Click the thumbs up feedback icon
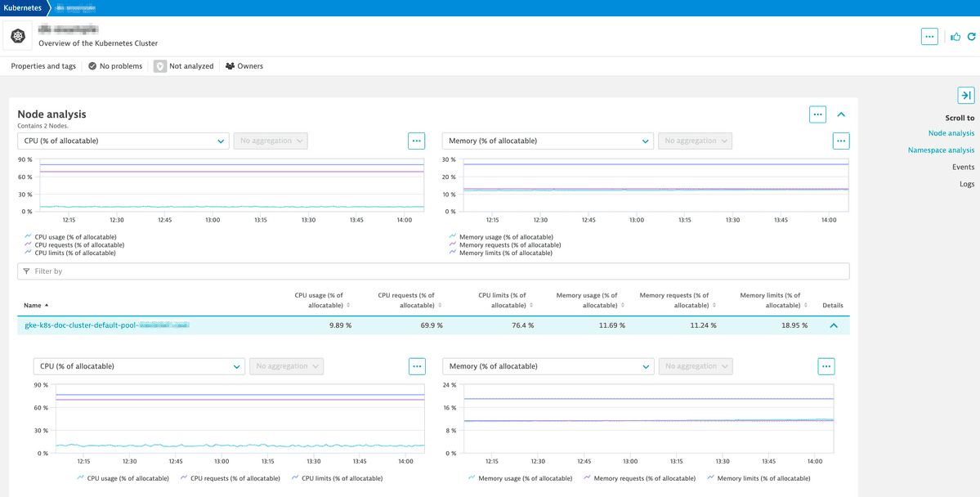 (955, 37)
